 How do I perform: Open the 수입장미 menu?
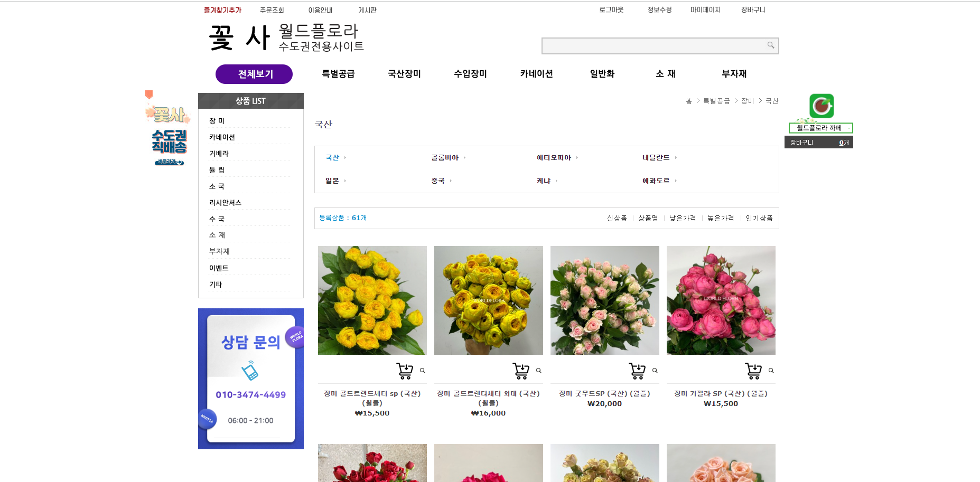click(470, 74)
